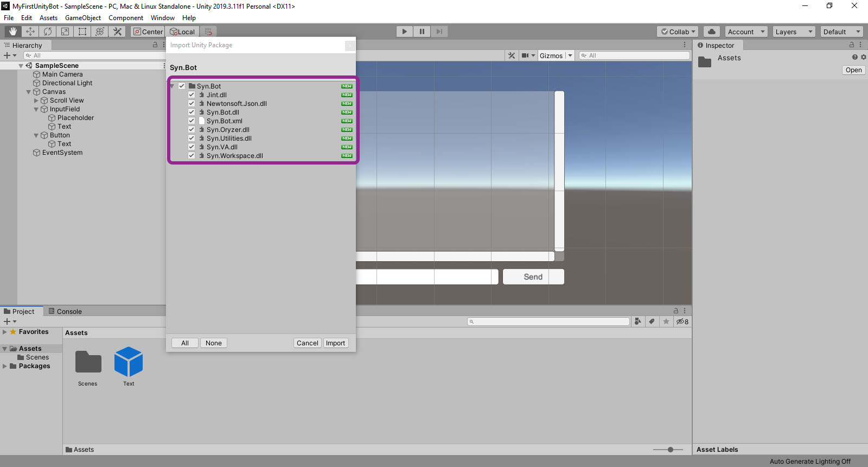The image size is (868, 467).
Task: Open the Account dropdown
Action: pos(746,31)
